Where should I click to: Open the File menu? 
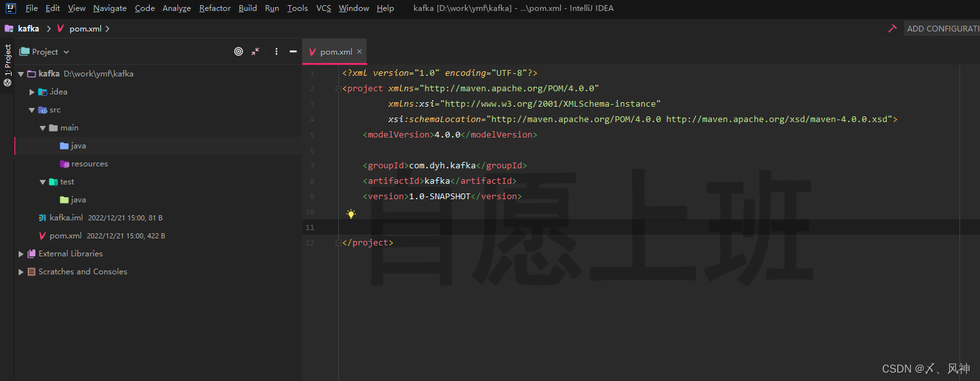(32, 8)
